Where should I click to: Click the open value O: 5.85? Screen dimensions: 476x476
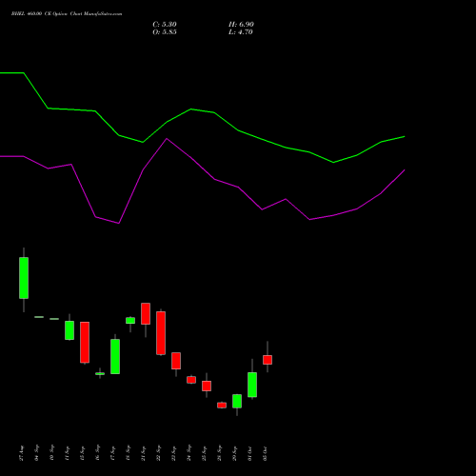click(x=165, y=32)
